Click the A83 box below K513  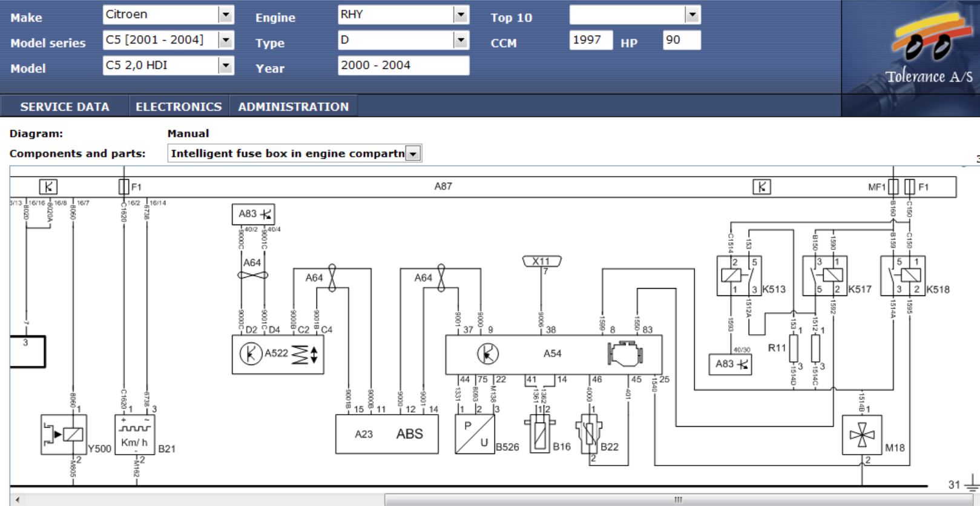[730, 364]
